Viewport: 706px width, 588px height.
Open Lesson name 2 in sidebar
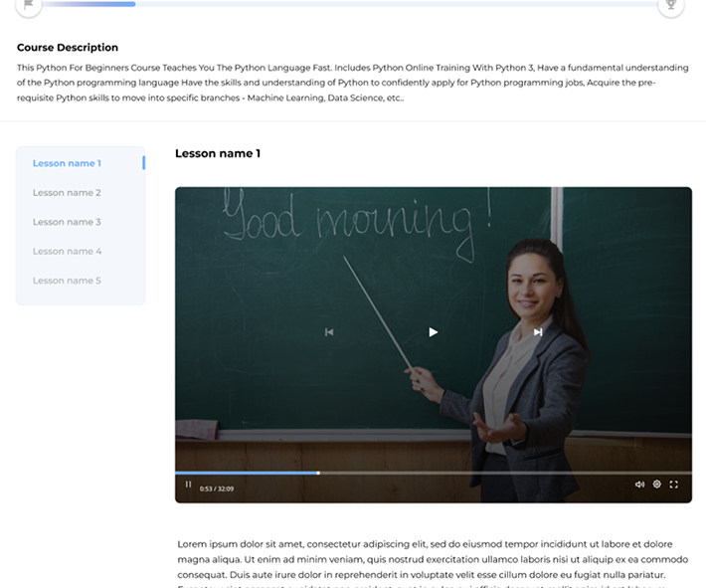pos(67,192)
